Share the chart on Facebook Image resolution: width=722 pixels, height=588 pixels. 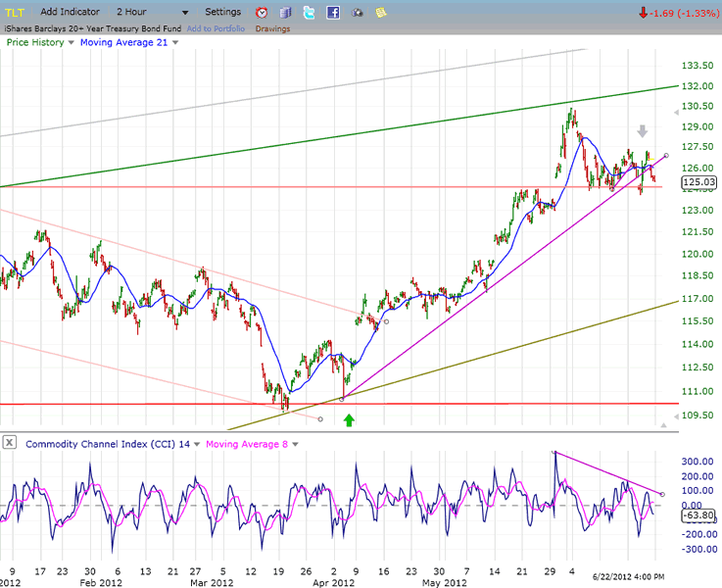pos(333,13)
